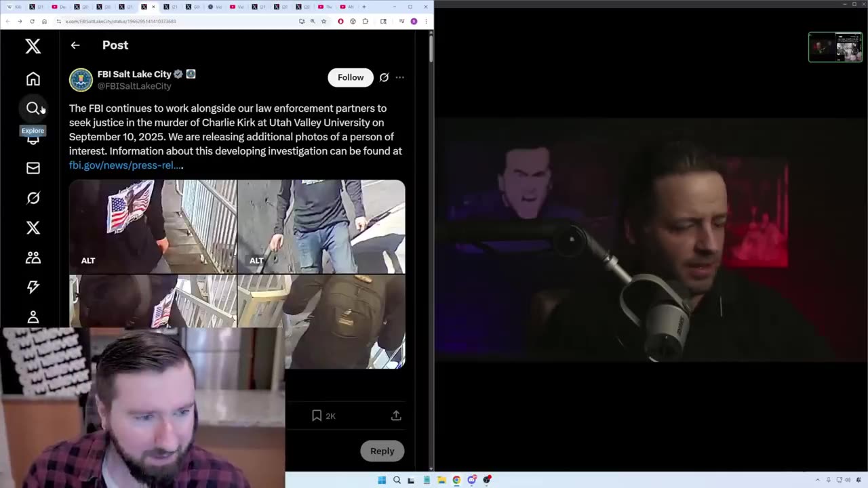Open the @FBISaltLakeCity handle
The width and height of the screenshot is (868, 488).
pyautogui.click(x=134, y=86)
